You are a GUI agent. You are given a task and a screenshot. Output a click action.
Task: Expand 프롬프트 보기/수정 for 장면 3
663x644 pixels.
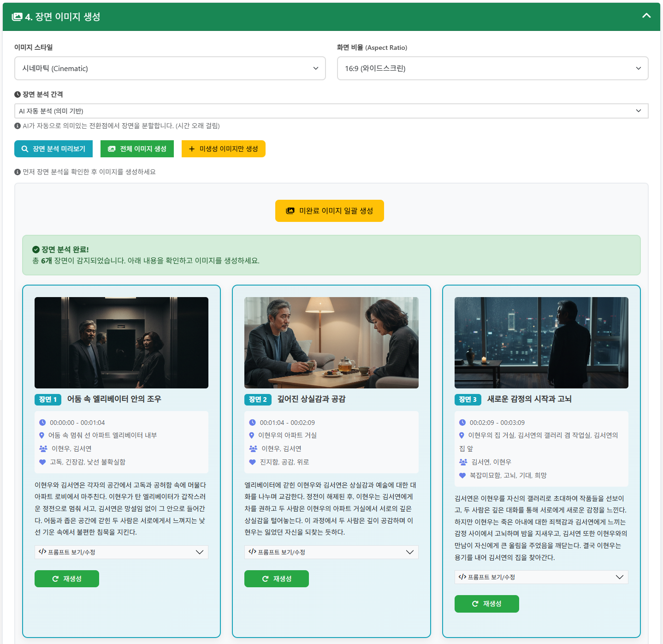(541, 577)
